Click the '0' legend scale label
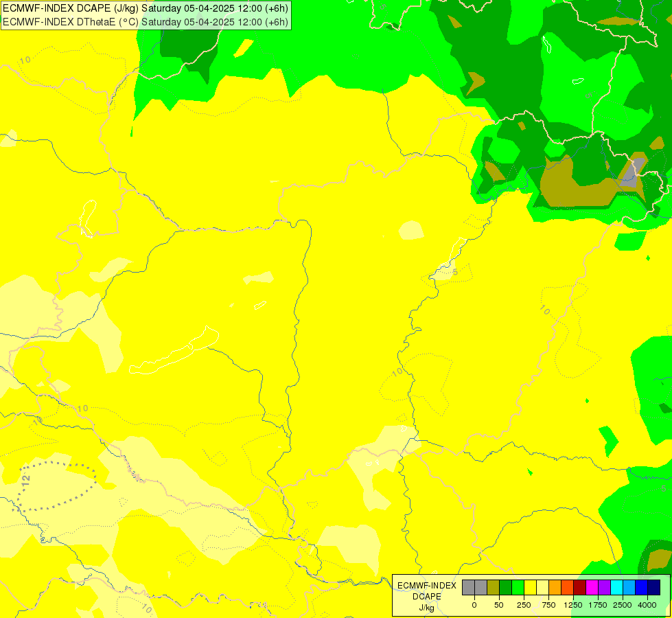The image size is (672, 618). 474,605
